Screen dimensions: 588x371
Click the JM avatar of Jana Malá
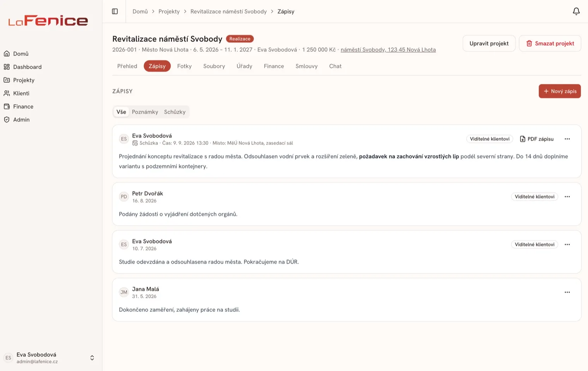click(x=124, y=292)
